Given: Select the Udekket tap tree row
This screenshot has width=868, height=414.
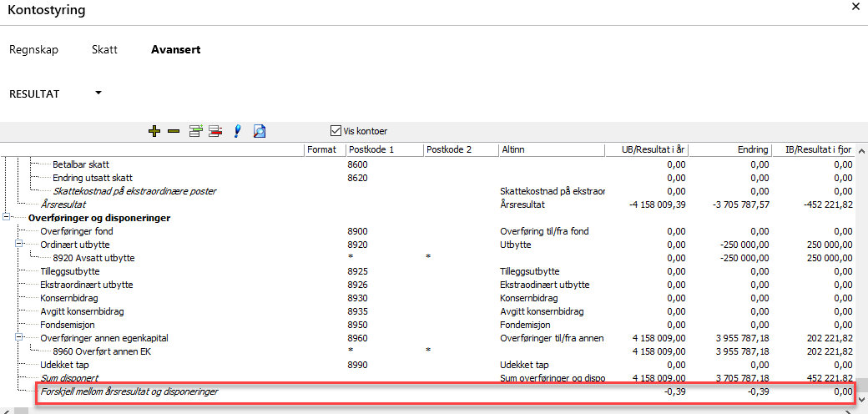Looking at the screenshot, I should coord(64,365).
